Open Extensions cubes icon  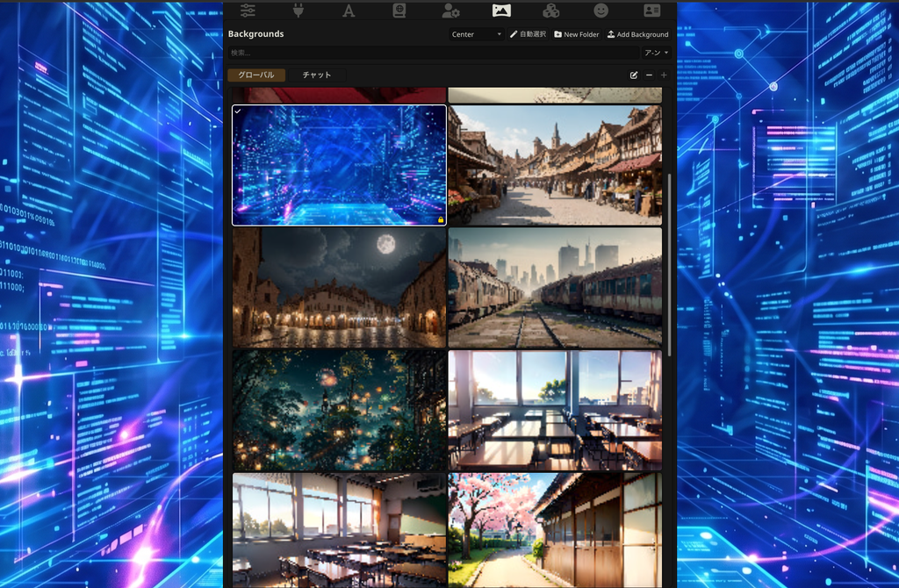coord(551,11)
